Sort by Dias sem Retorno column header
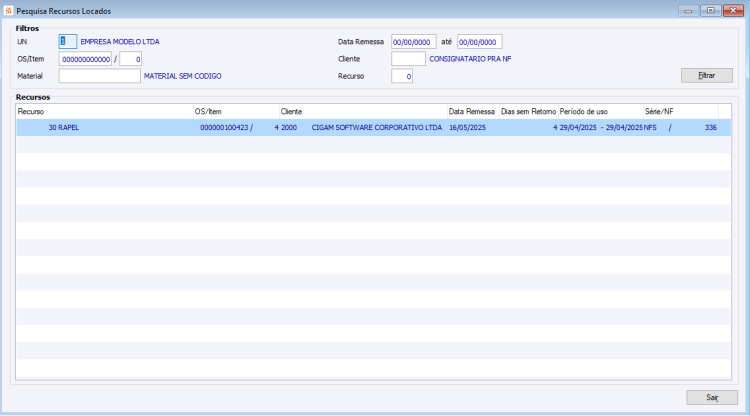The height and width of the screenshot is (416, 750). [529, 111]
